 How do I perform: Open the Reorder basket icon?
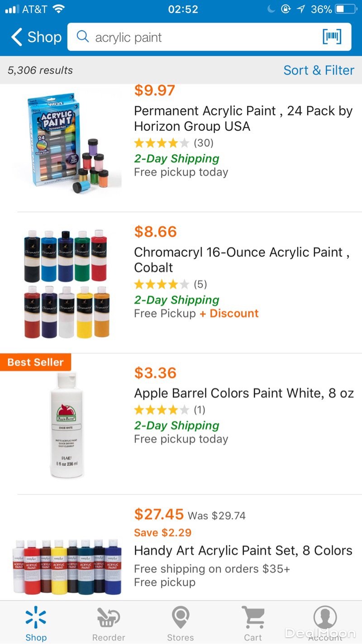[109, 618]
